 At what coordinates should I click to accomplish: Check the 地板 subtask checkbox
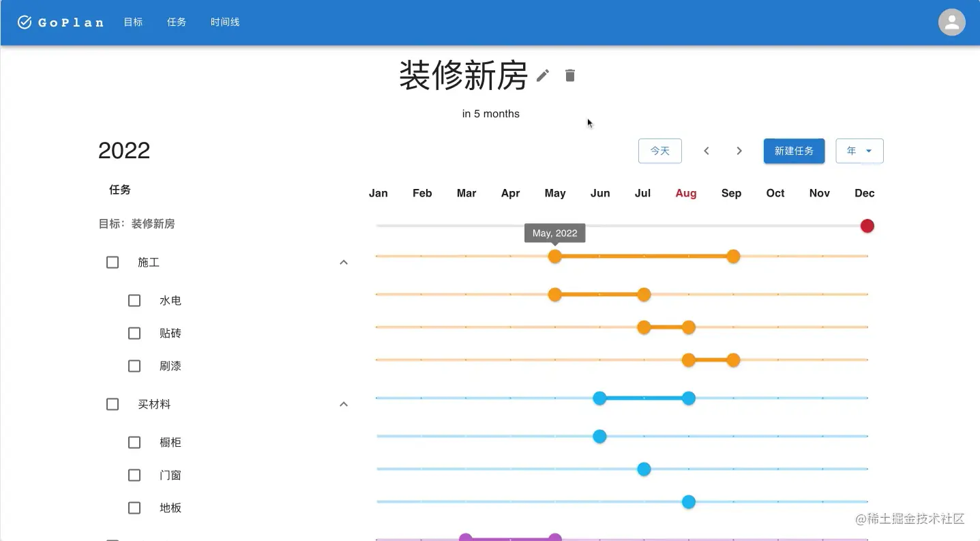(134, 508)
